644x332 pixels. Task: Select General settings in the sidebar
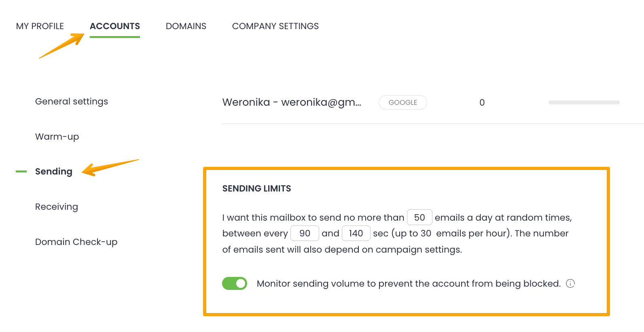pos(71,101)
